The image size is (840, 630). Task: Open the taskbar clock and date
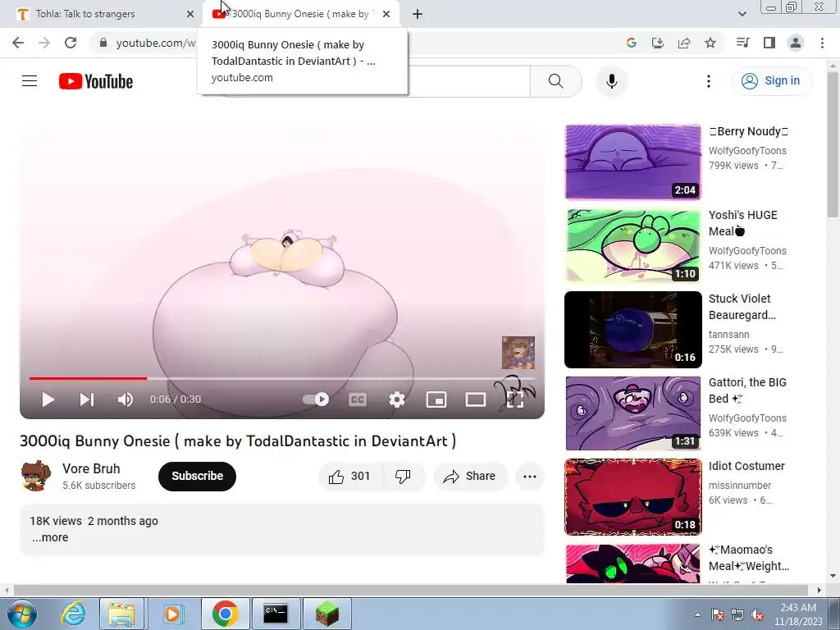(798, 614)
